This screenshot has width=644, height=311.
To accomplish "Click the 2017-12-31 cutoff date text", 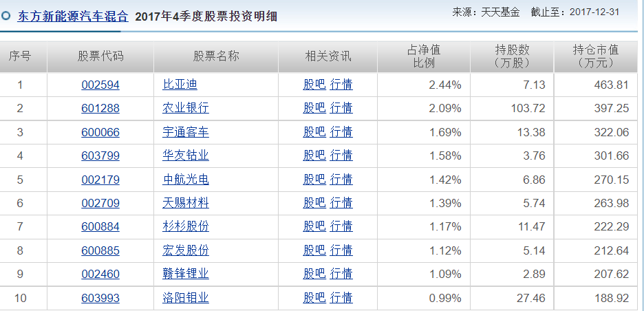I will 594,12.
